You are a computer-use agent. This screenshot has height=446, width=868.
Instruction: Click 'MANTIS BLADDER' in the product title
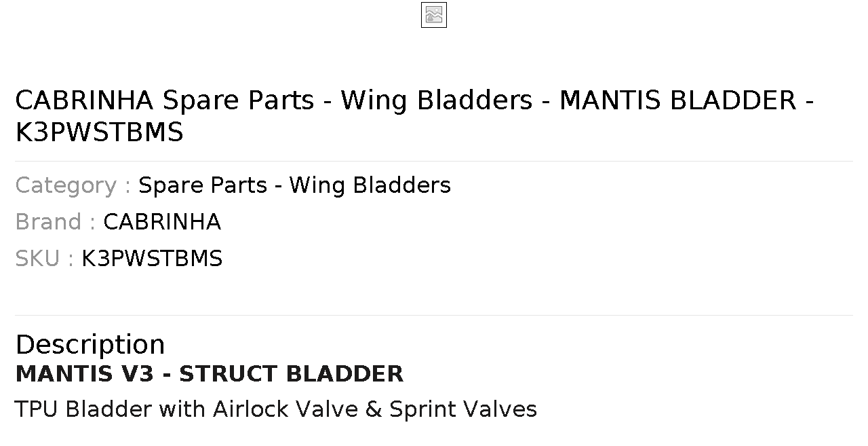[x=678, y=100]
